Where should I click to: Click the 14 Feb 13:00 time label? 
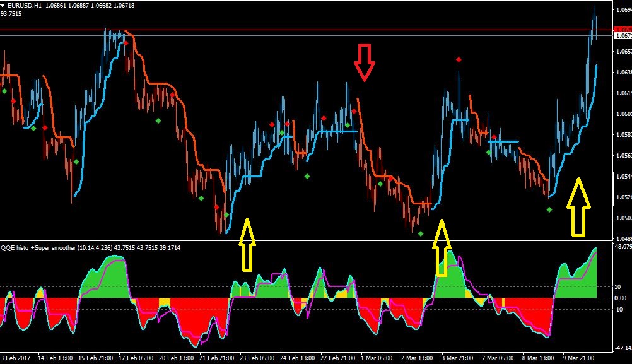pos(56,358)
